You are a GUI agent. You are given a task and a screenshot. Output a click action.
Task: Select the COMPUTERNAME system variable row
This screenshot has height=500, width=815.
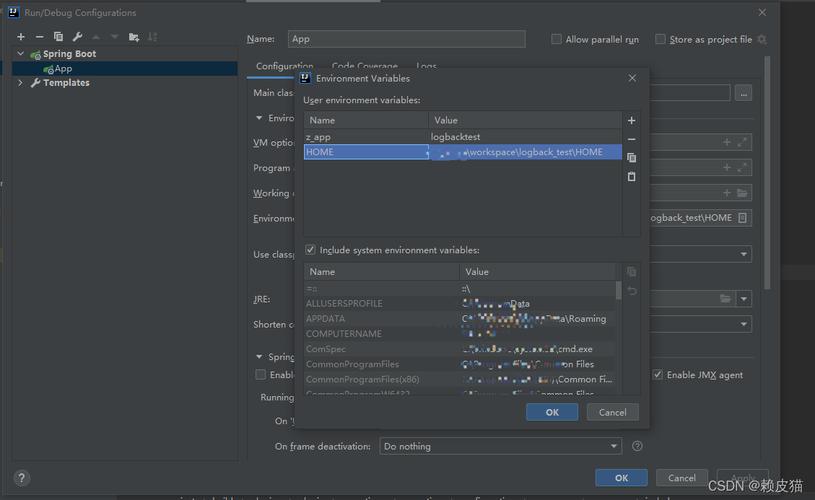point(459,334)
